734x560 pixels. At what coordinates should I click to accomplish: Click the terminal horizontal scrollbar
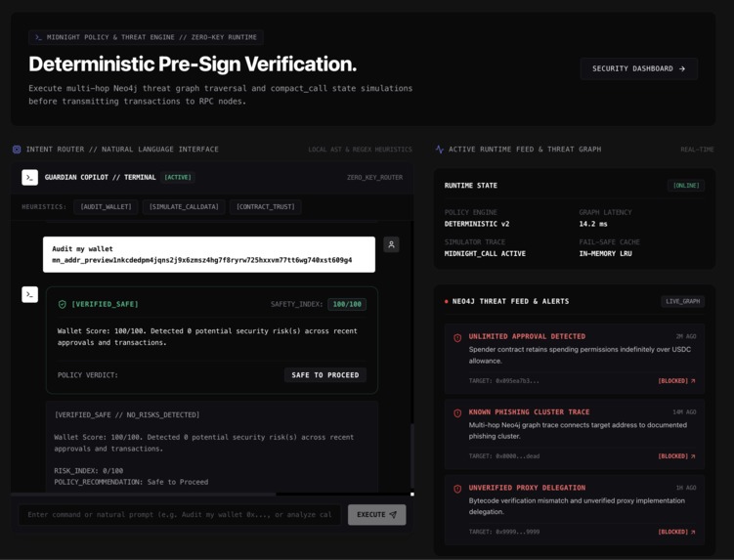point(144,494)
